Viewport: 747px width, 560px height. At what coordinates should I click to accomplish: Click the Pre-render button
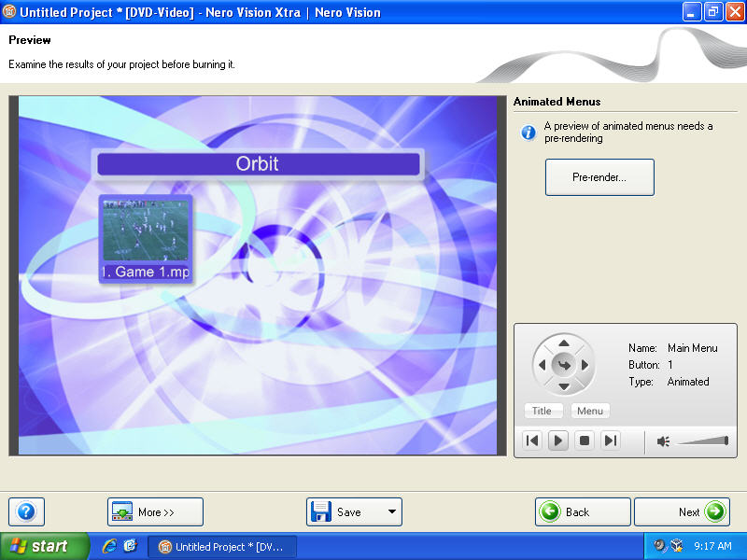[x=599, y=177]
